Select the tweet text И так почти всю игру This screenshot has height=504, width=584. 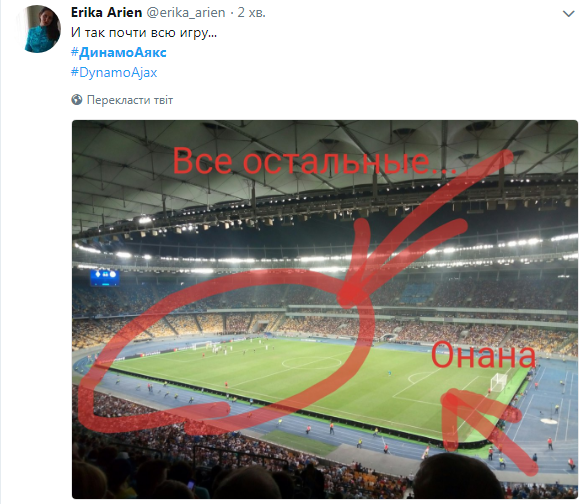(144, 32)
